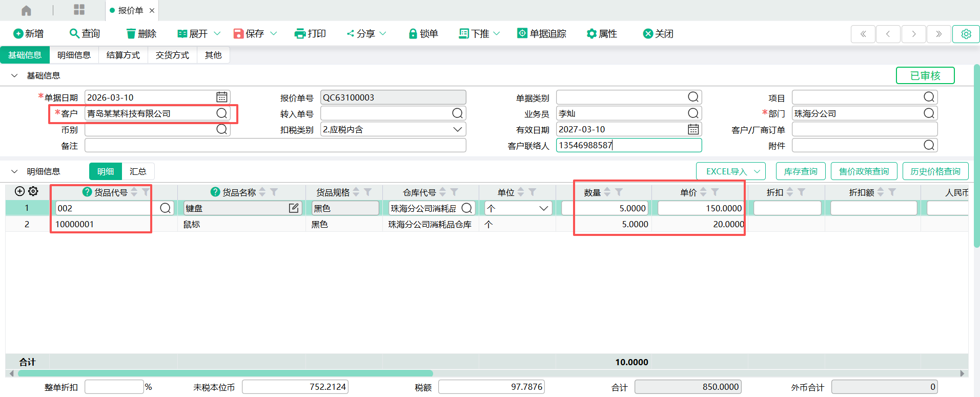Open the settings gear at top right

pyautogui.click(x=966, y=34)
